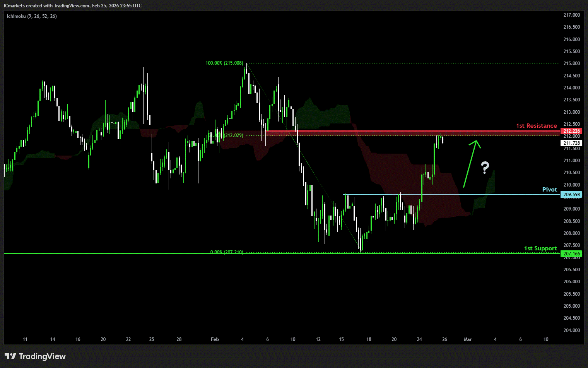The height and width of the screenshot is (368, 588).
Task: Click the 100.00% (215.008) Fibonacci label
Action: 224,63
